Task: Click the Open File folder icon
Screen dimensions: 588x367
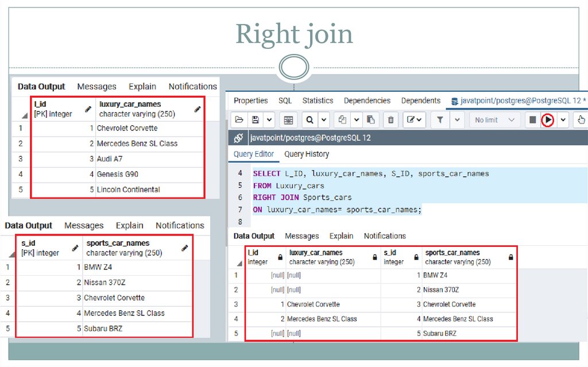Action: point(239,120)
